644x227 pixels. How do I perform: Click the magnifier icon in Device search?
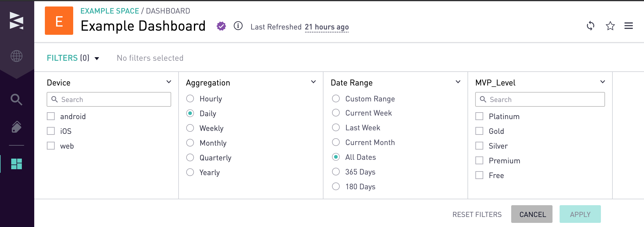coord(55,99)
